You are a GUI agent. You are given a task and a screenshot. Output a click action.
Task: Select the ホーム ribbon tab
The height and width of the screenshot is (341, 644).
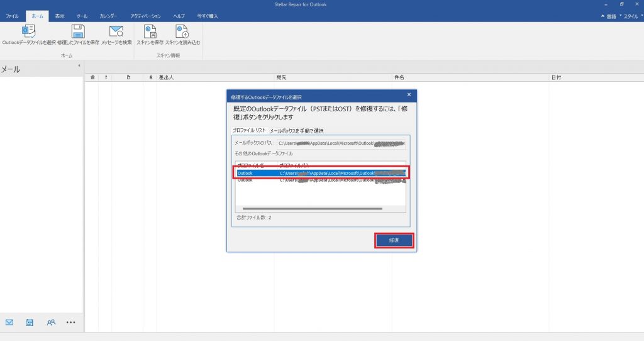click(x=37, y=16)
